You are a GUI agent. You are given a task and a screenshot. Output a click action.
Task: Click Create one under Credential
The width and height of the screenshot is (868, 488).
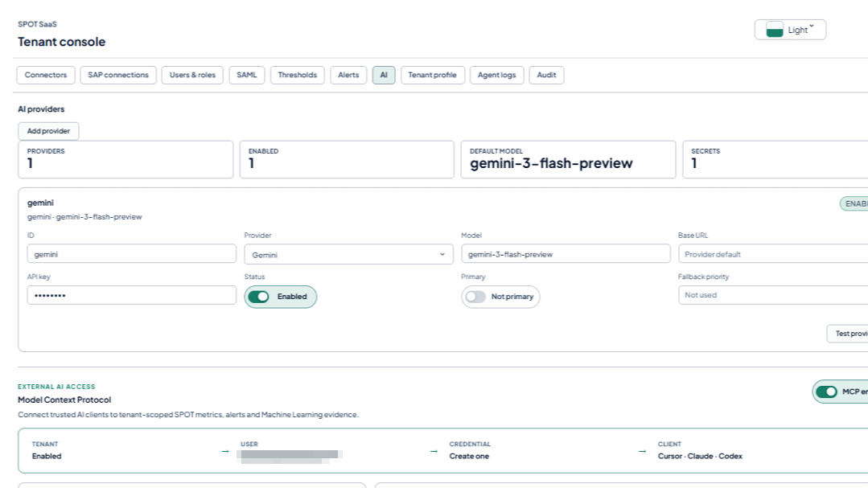coord(469,456)
